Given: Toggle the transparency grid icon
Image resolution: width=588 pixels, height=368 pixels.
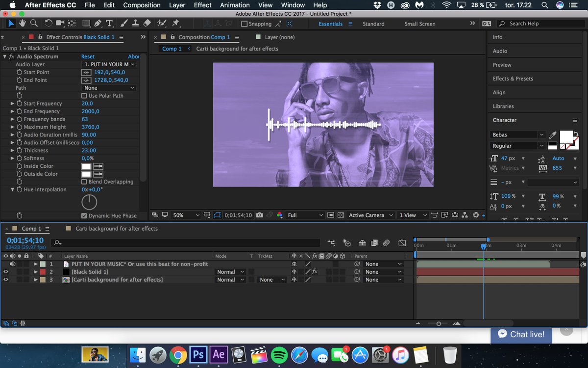Looking at the screenshot, I should pyautogui.click(x=341, y=215).
